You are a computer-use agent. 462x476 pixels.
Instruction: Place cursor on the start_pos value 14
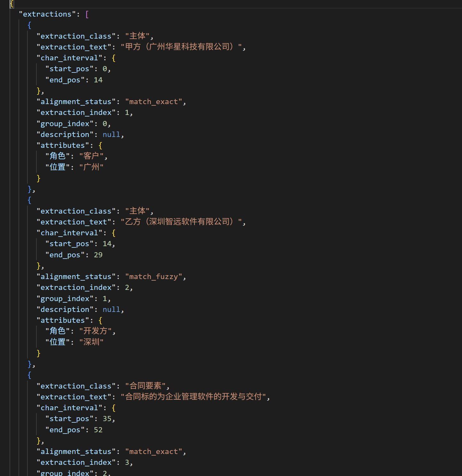[107, 244]
